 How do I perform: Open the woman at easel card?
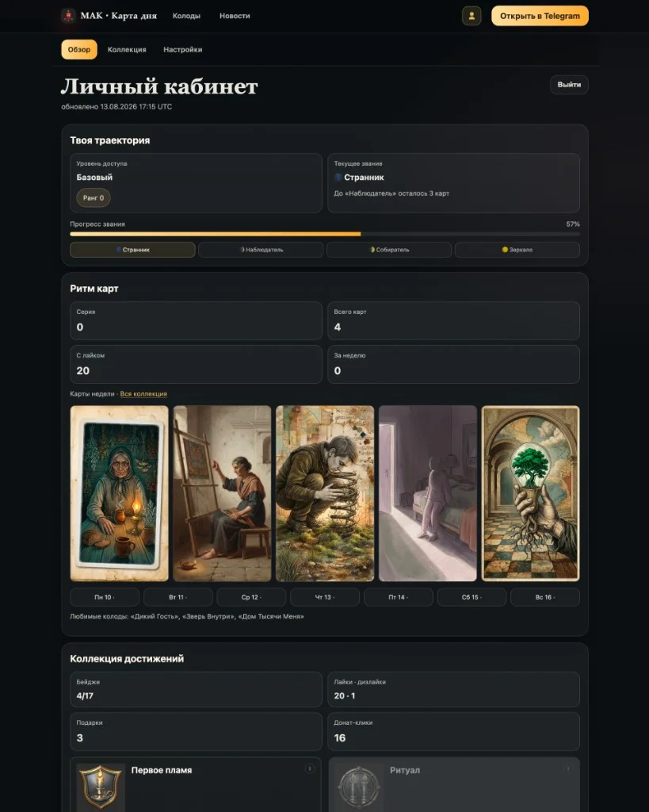point(222,493)
